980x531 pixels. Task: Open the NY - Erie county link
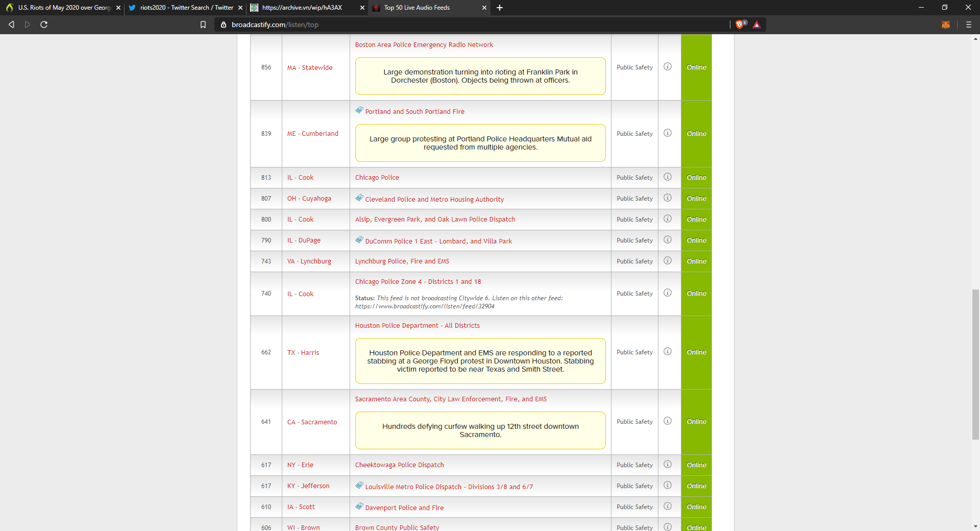point(301,465)
